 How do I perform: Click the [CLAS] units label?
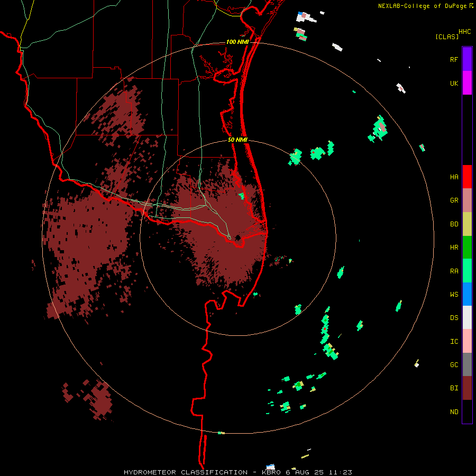pyautogui.click(x=447, y=37)
